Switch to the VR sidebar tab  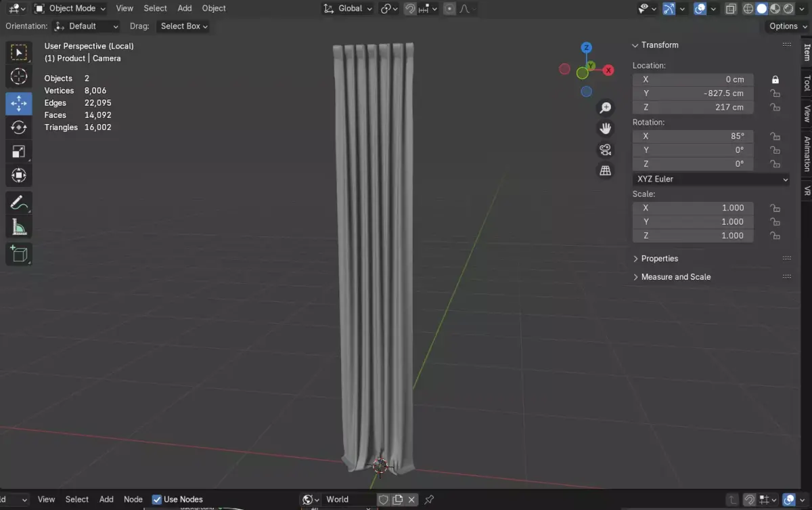[x=807, y=190]
